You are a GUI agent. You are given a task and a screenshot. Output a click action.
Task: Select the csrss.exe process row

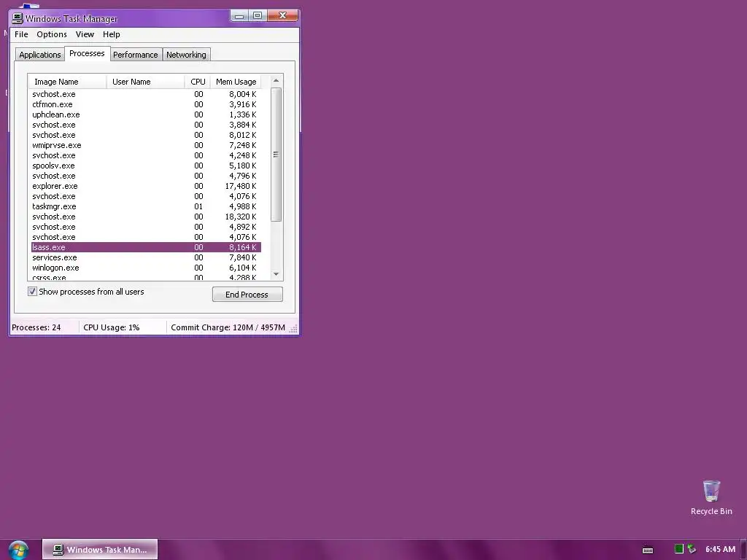tap(146, 277)
